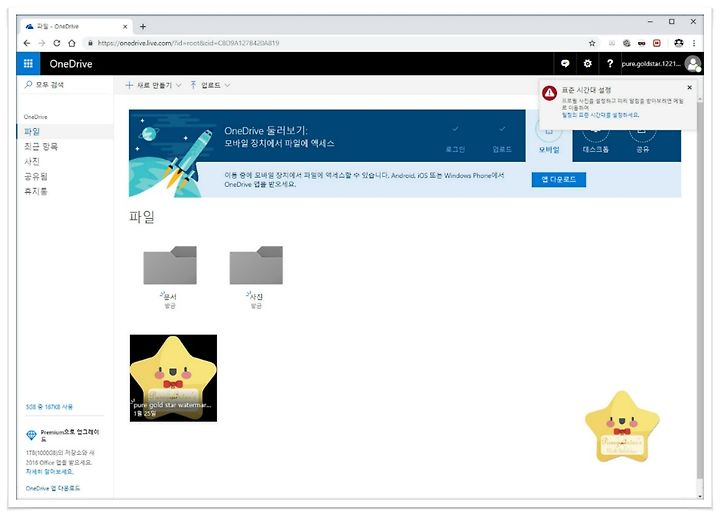Follow the 자세히 알아보세요 link
Viewport: 720px width, 515px height.
point(49,471)
